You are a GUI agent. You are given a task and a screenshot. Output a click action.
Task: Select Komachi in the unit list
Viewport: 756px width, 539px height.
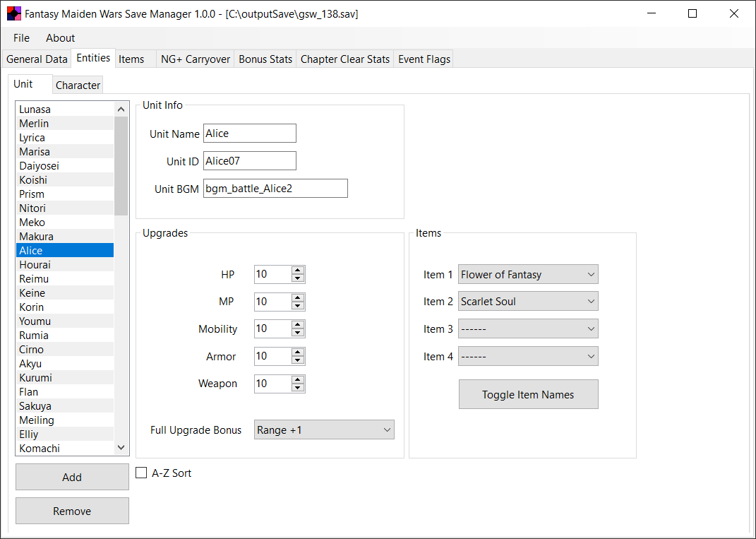pos(65,449)
